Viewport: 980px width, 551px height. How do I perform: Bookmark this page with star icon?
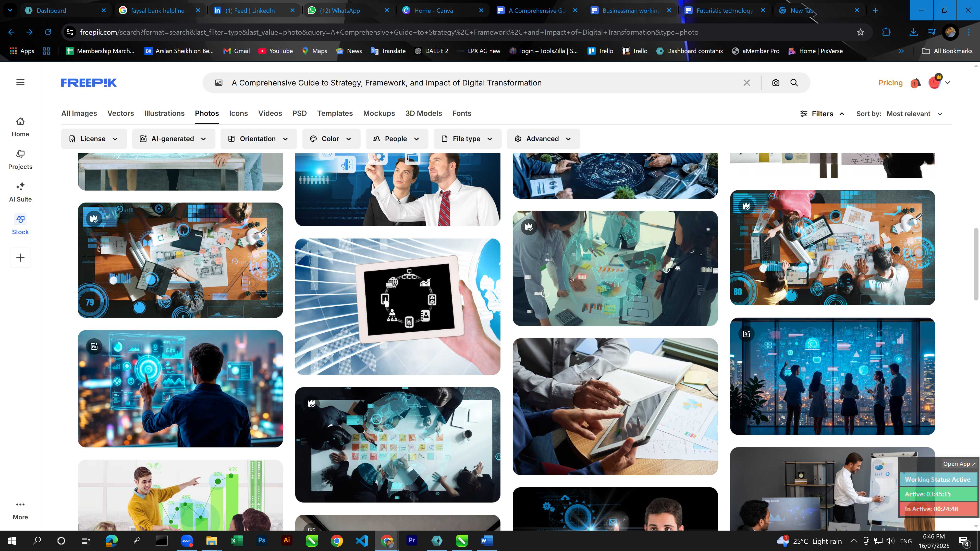point(861,32)
